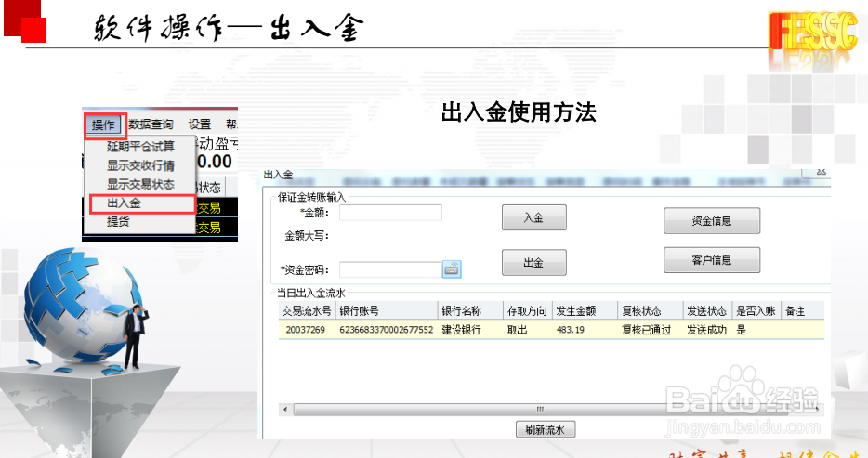Sort by 复核状态 column header
This screenshot has height=458, width=868.
(650, 311)
